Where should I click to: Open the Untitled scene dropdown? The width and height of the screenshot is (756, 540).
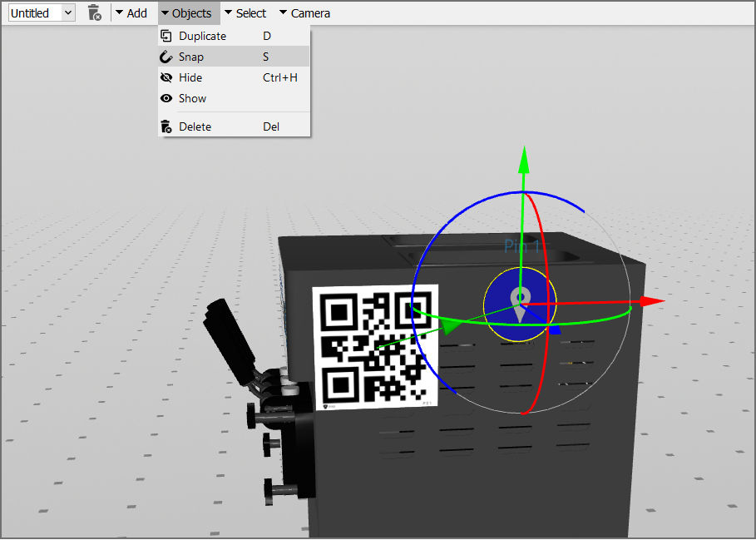tap(42, 13)
